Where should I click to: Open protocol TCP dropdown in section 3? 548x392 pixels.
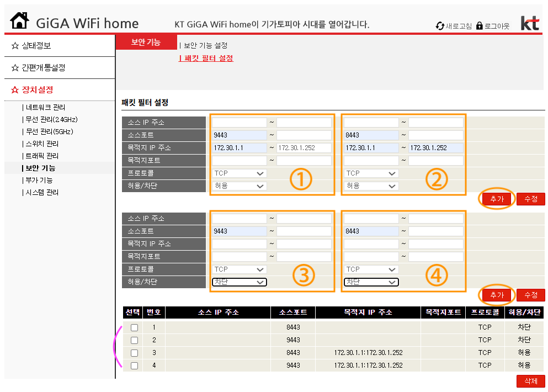[x=239, y=269]
